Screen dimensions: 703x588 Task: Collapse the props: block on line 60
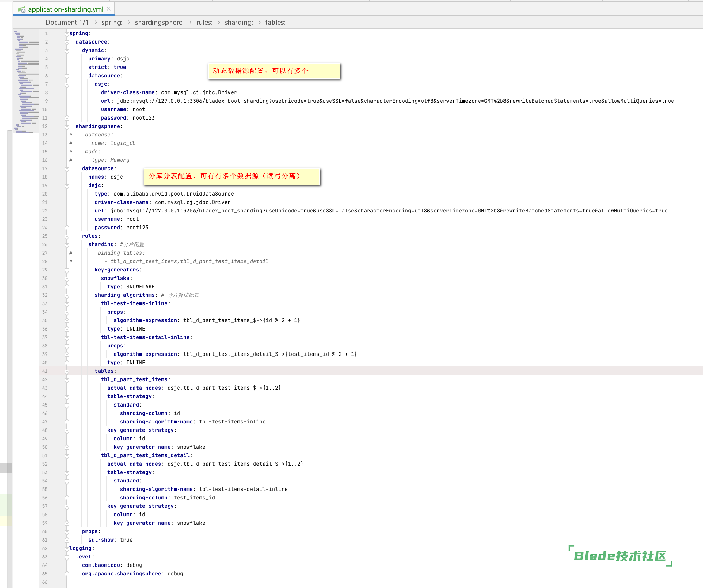pos(67,532)
